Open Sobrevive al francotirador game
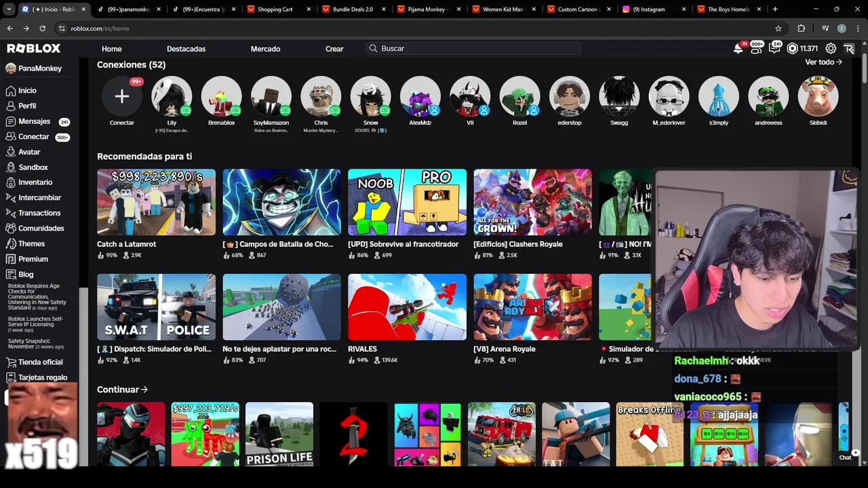868x488 pixels. point(407,202)
